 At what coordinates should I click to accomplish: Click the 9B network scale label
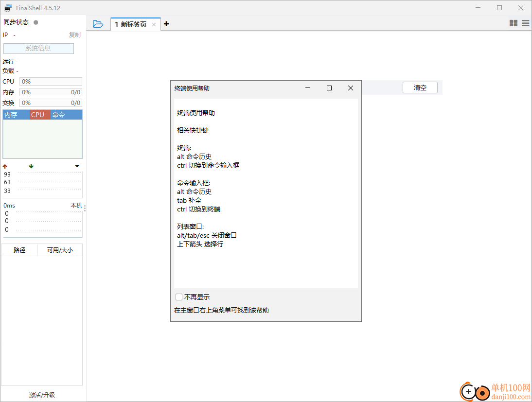coord(7,175)
